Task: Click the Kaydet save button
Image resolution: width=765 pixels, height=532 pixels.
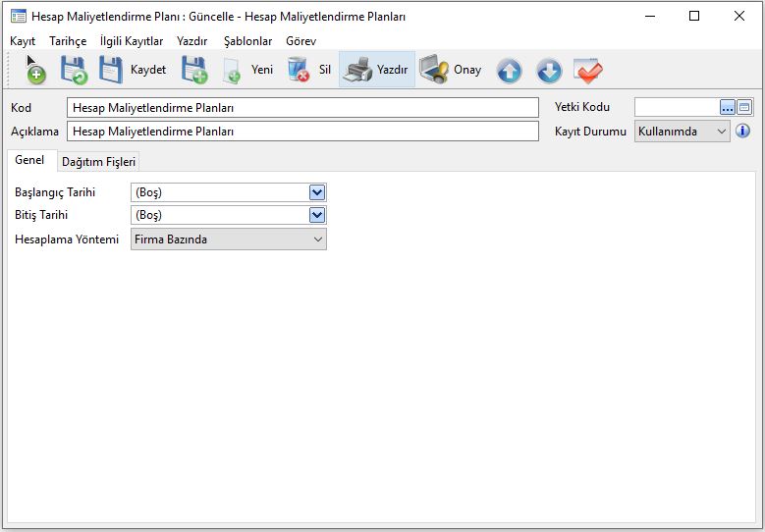Action: [x=134, y=71]
